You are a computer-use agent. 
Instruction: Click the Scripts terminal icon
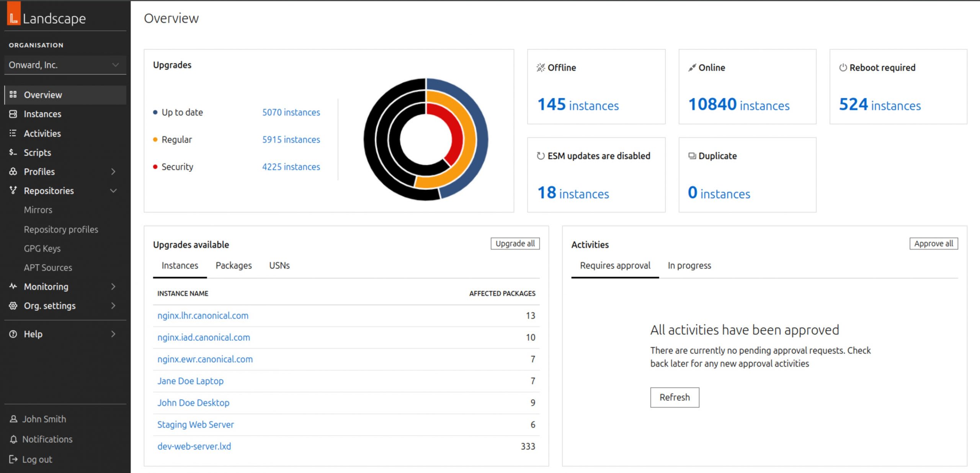pyautogui.click(x=13, y=152)
